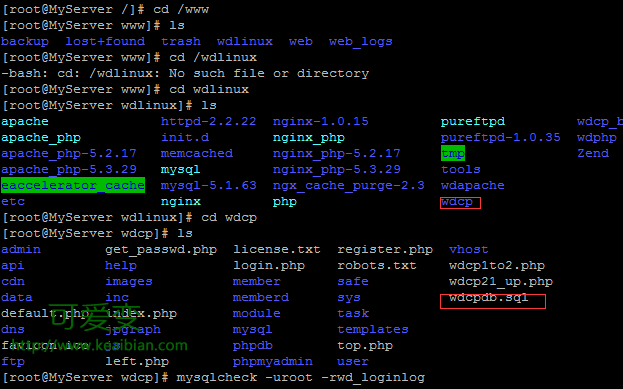Click the 'module' directory entry
This screenshot has height=389, width=623.
(x=257, y=314)
